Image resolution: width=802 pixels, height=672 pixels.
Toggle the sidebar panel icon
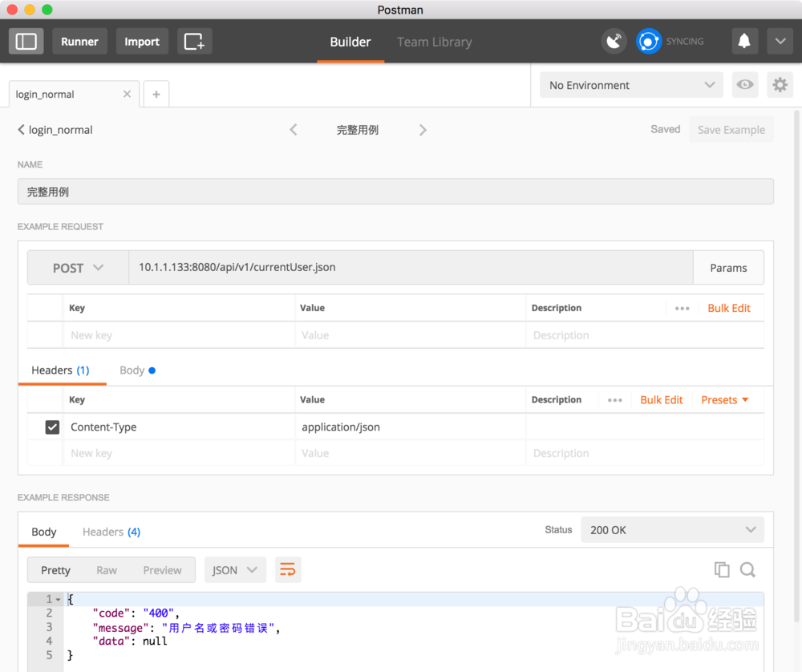point(26,42)
